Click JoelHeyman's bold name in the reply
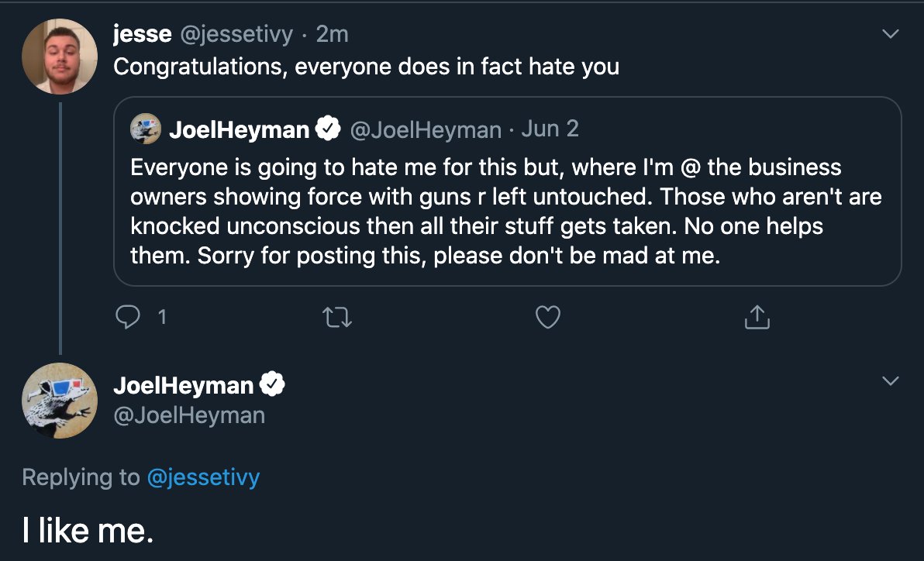Screen dimensions: 924x561 coord(183,385)
